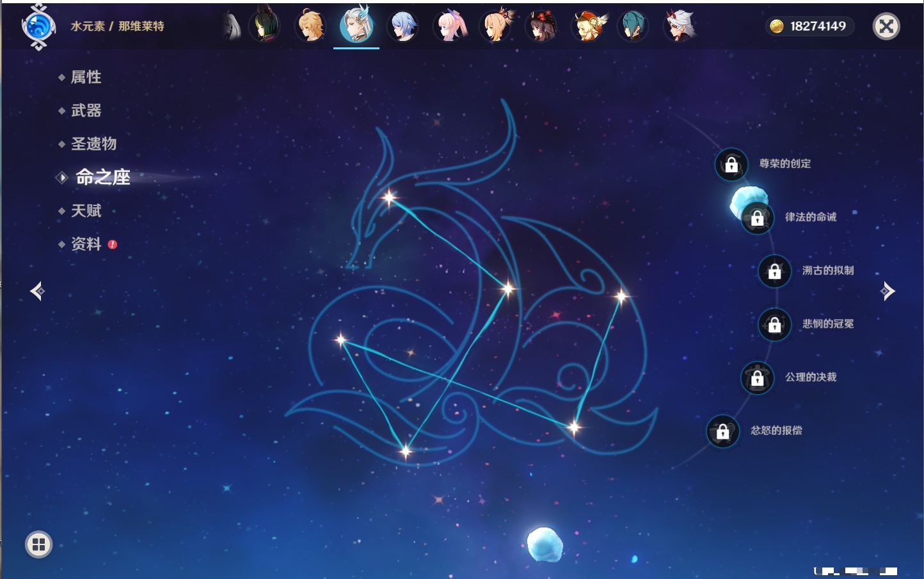Click the 忿怒的报偿 label
The width and height of the screenshot is (924, 579).
tap(776, 430)
